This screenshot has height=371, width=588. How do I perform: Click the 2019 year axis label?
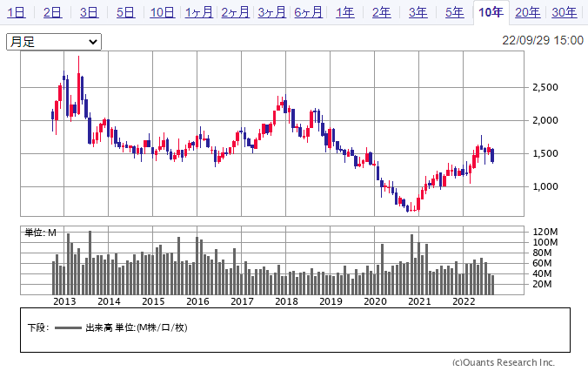[x=331, y=301]
